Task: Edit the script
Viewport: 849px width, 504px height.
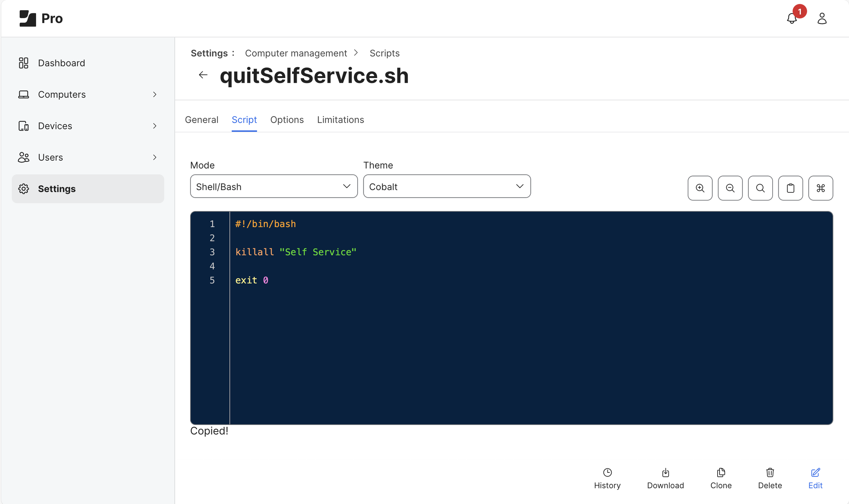Action: coord(815,478)
